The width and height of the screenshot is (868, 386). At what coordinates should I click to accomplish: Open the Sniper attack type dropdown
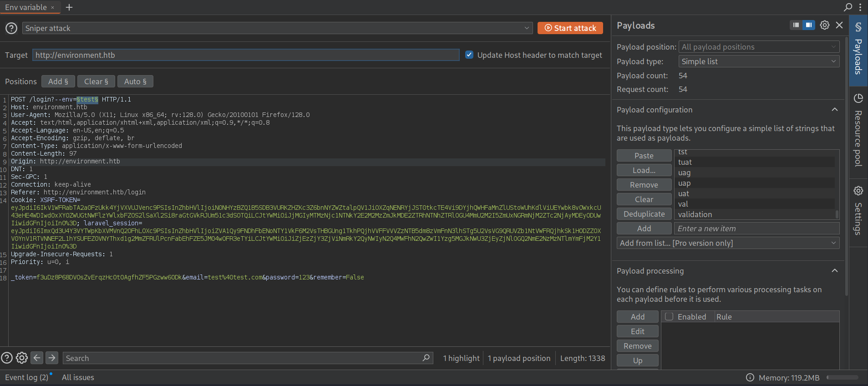[x=277, y=28]
